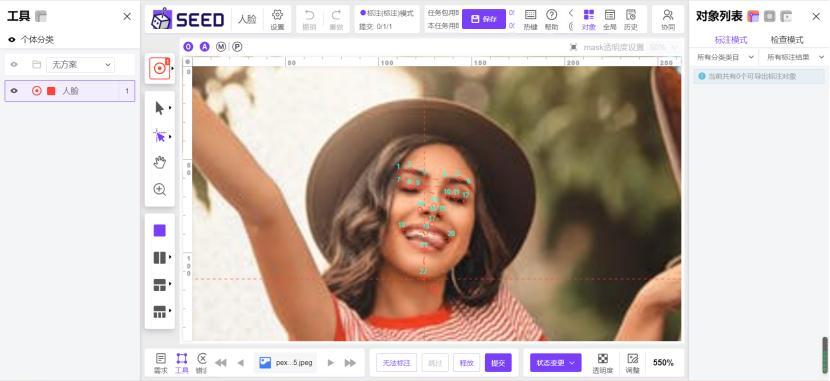The image size is (830, 381).
Task: Switch to 检查模式 tab
Action: [787, 40]
